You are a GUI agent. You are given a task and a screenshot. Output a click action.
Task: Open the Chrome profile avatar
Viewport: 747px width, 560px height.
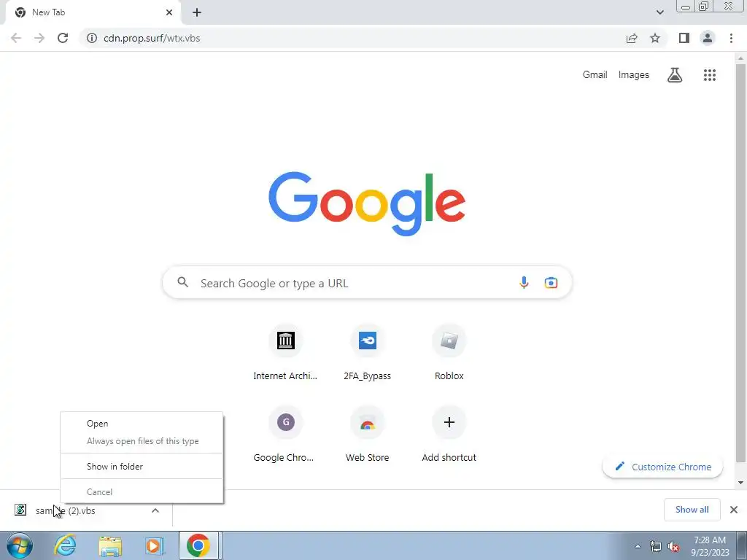pos(708,38)
